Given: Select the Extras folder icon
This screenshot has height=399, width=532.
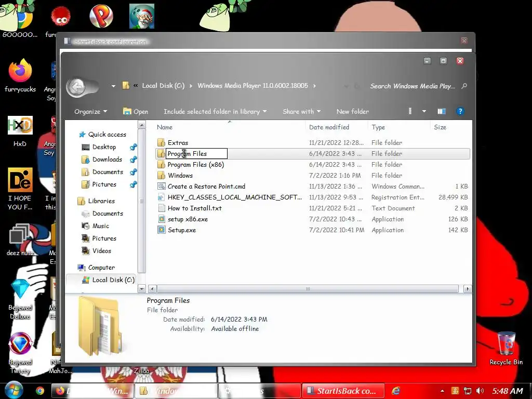Looking at the screenshot, I should click(162, 143).
